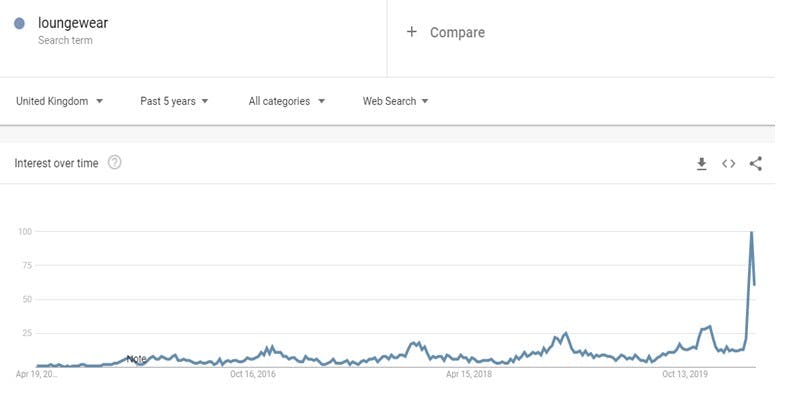The width and height of the screenshot is (800, 400).
Task: Click the Note marker on the chart
Action: tap(136, 359)
